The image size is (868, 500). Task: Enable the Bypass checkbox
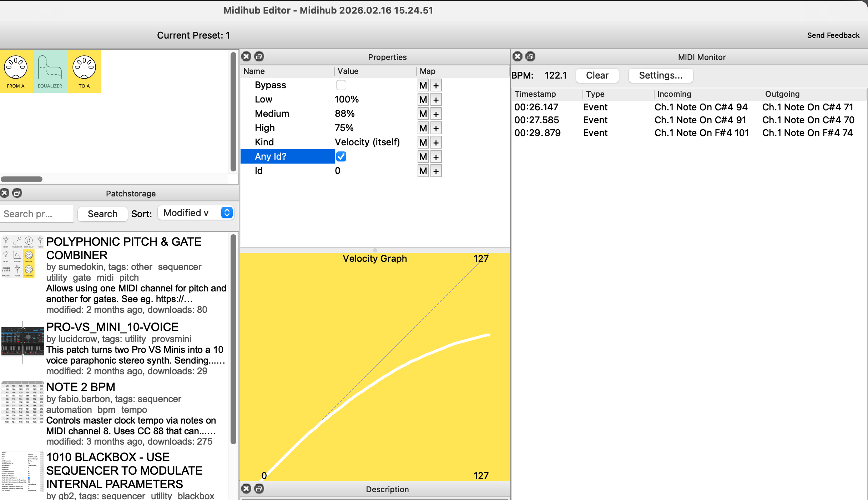click(341, 85)
